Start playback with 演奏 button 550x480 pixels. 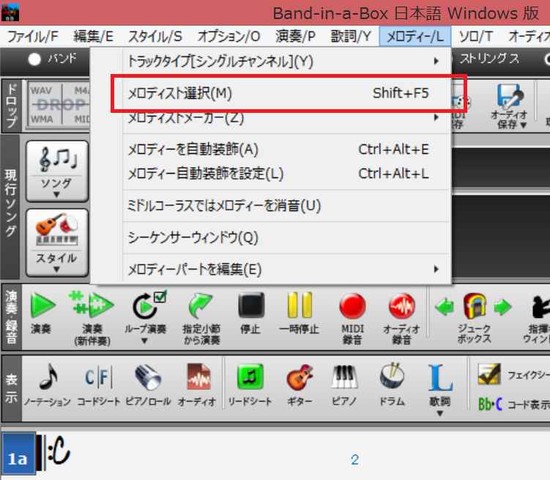click(x=42, y=313)
